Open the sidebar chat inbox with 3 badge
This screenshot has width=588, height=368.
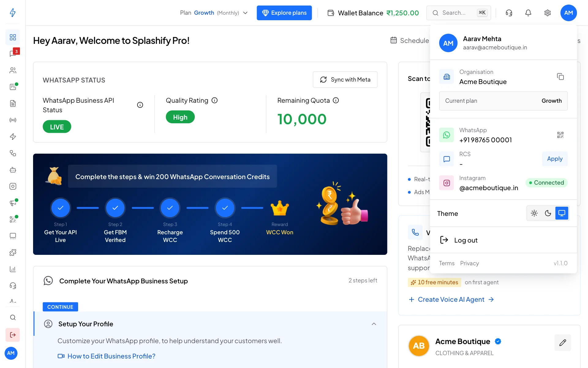13,54
